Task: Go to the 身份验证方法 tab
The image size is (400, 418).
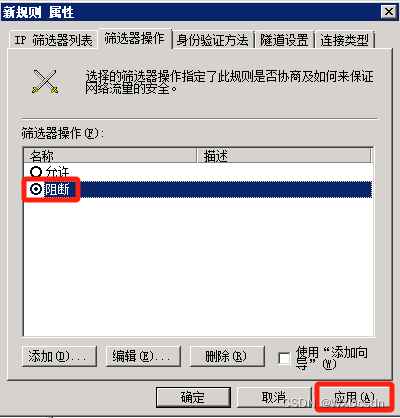Action: tap(212, 41)
